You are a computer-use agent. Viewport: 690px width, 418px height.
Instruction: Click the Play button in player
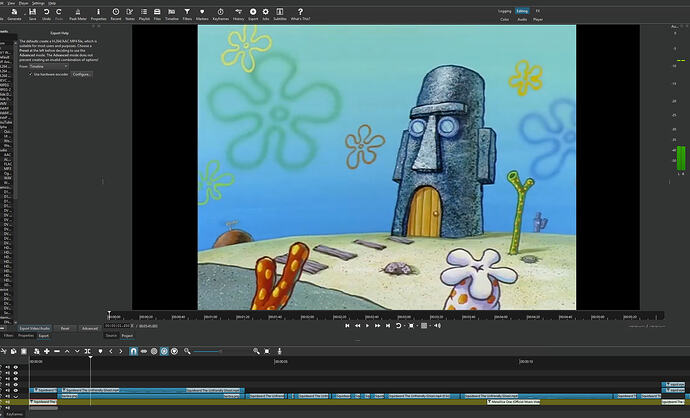367,326
